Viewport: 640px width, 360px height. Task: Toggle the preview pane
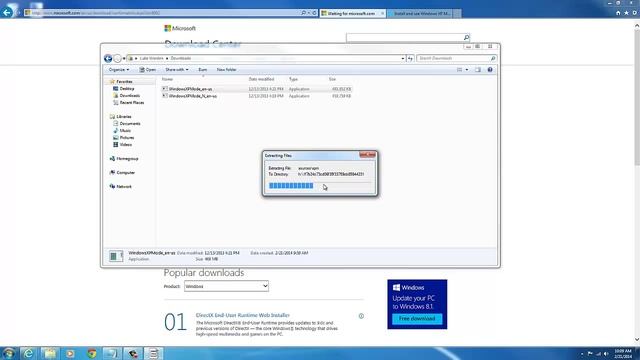pyautogui.click(x=478, y=70)
